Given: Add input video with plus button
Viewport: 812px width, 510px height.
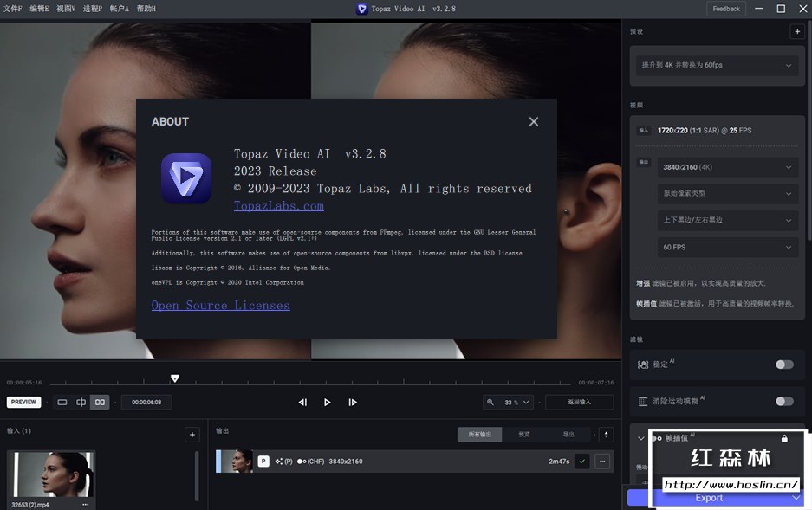Looking at the screenshot, I should coord(192,435).
